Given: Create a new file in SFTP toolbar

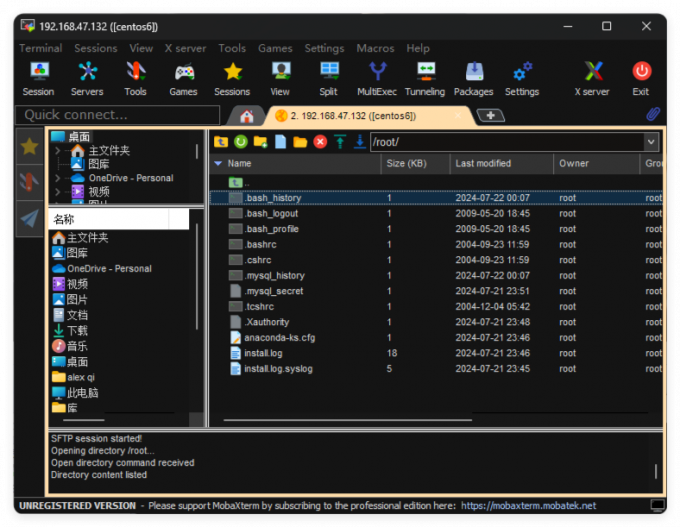Looking at the screenshot, I should point(281,142).
